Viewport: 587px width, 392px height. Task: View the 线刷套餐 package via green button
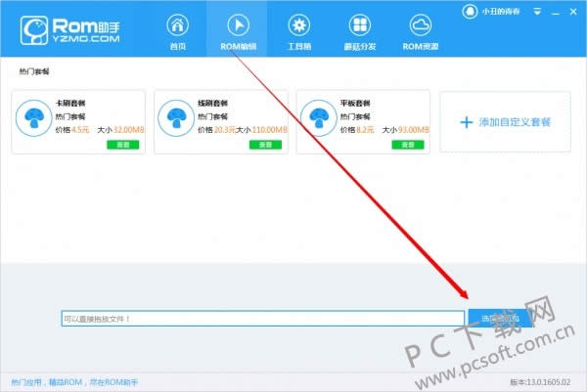point(265,145)
